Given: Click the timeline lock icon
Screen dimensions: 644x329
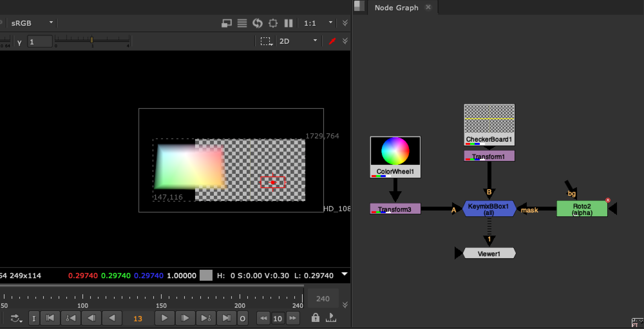Looking at the screenshot, I should click(316, 318).
